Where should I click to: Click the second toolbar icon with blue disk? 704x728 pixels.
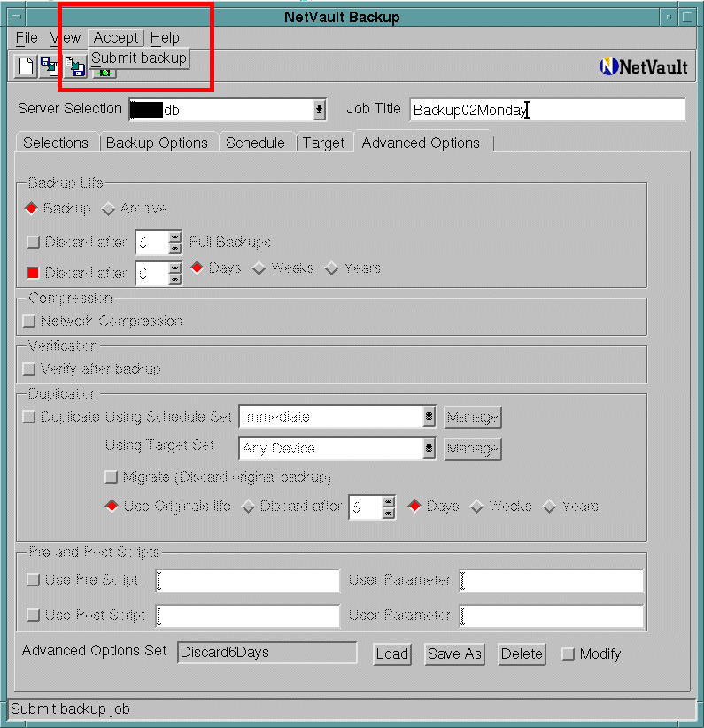point(49,66)
